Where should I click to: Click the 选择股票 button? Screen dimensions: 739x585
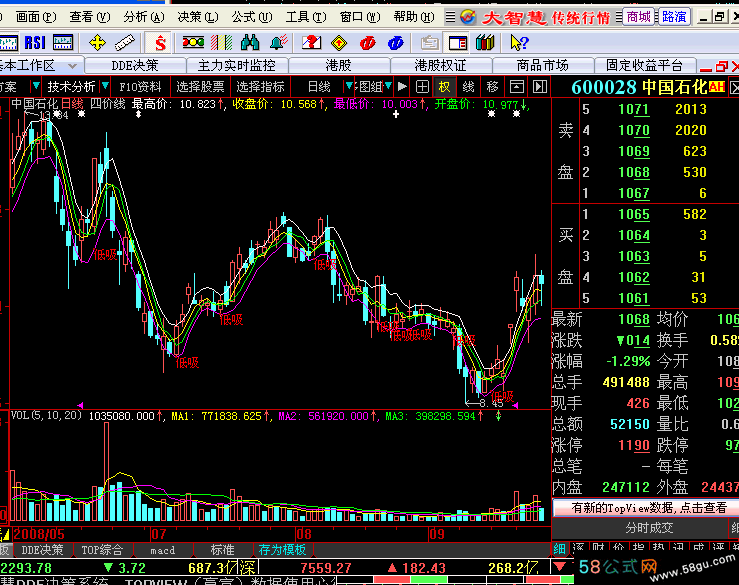click(x=200, y=87)
